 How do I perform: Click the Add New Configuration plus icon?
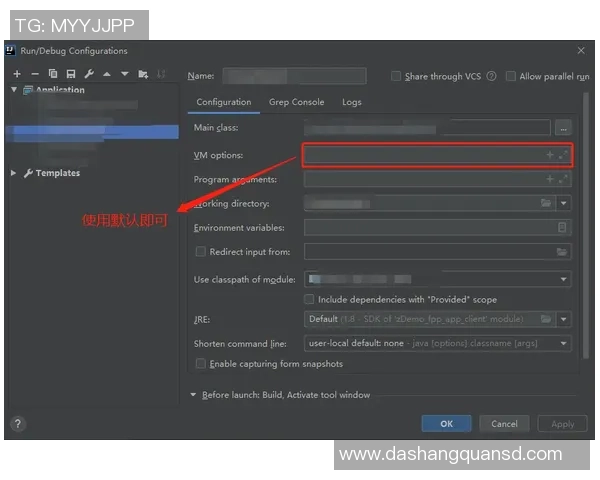(17, 74)
